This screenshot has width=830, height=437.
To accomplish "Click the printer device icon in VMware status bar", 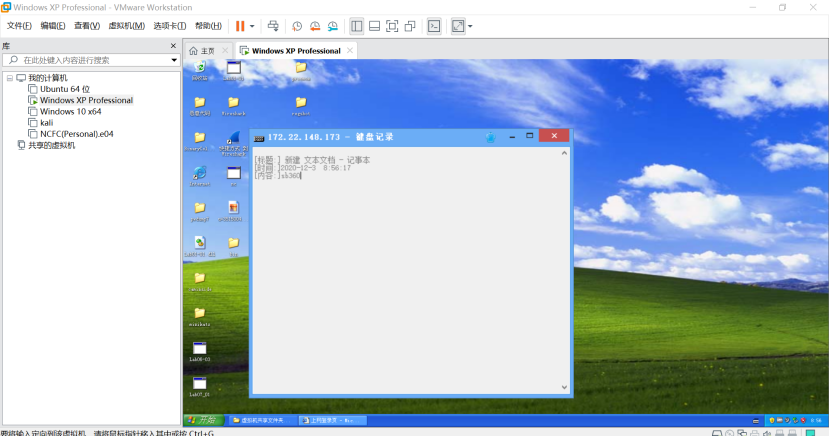I will [x=755, y=433].
